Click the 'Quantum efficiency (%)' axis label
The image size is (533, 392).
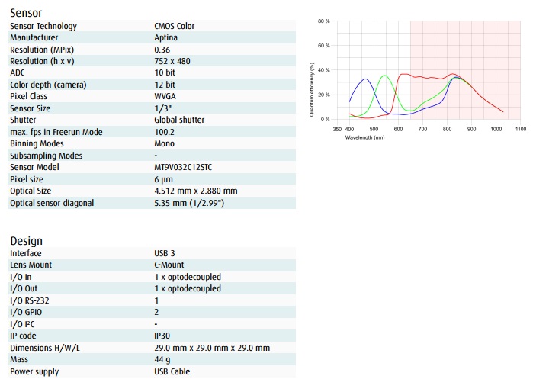click(x=311, y=89)
